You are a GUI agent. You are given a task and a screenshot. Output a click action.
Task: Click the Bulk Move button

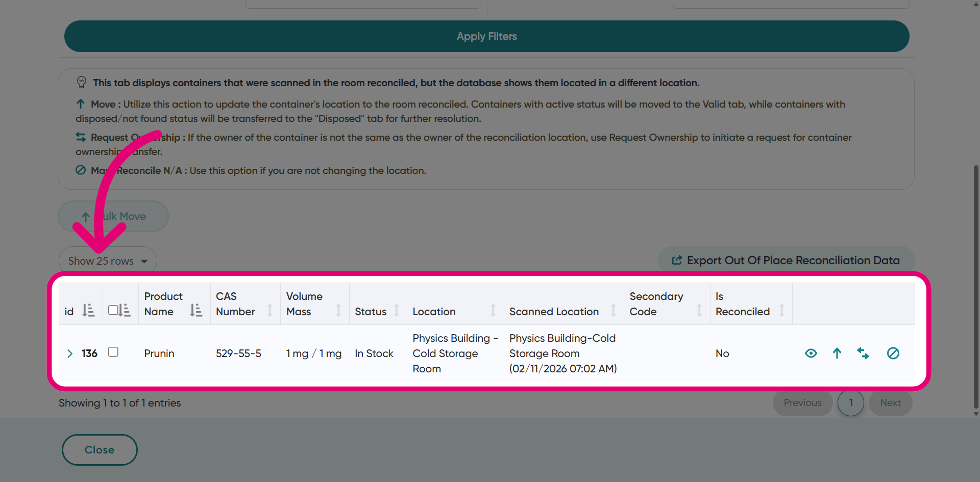click(113, 216)
